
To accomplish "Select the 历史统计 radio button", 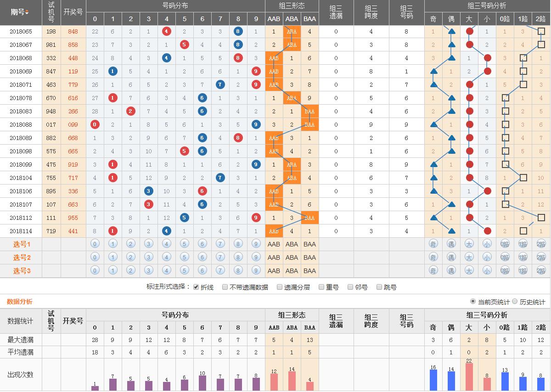I will pos(515,302).
